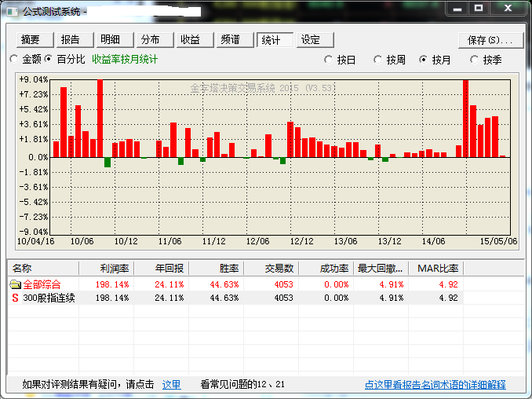The width and height of the screenshot is (532, 399).
Task: Select the 全部综合 row name
Action: (42, 284)
